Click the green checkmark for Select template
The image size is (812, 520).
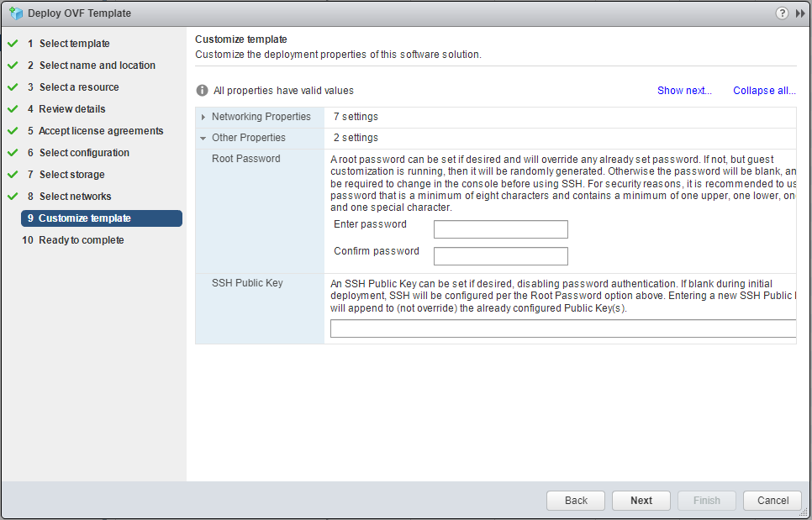[x=13, y=44]
